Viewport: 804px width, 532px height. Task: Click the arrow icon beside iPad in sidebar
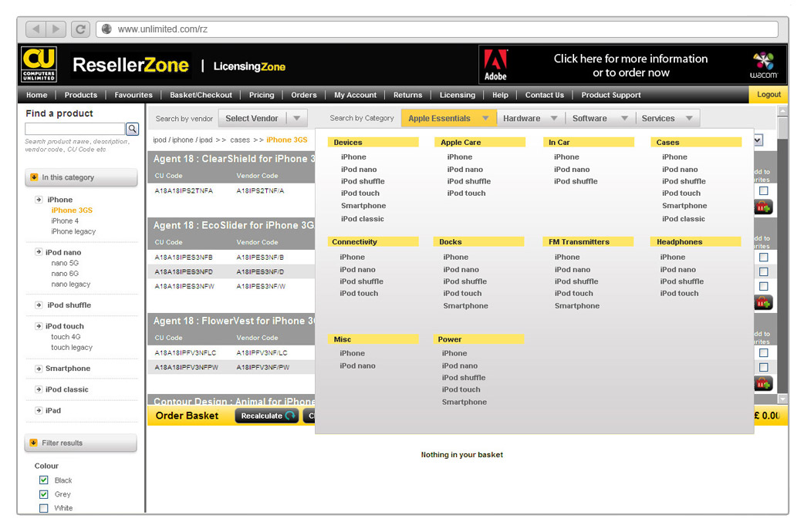39,410
